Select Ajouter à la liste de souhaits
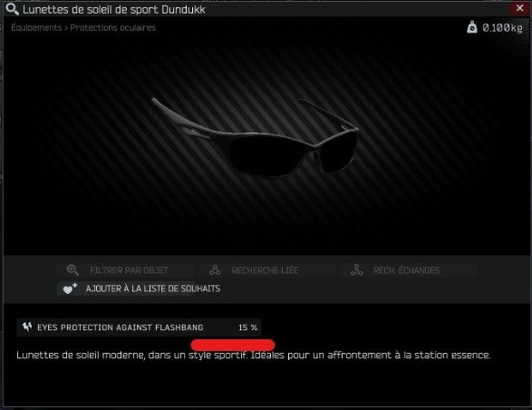 (153, 288)
